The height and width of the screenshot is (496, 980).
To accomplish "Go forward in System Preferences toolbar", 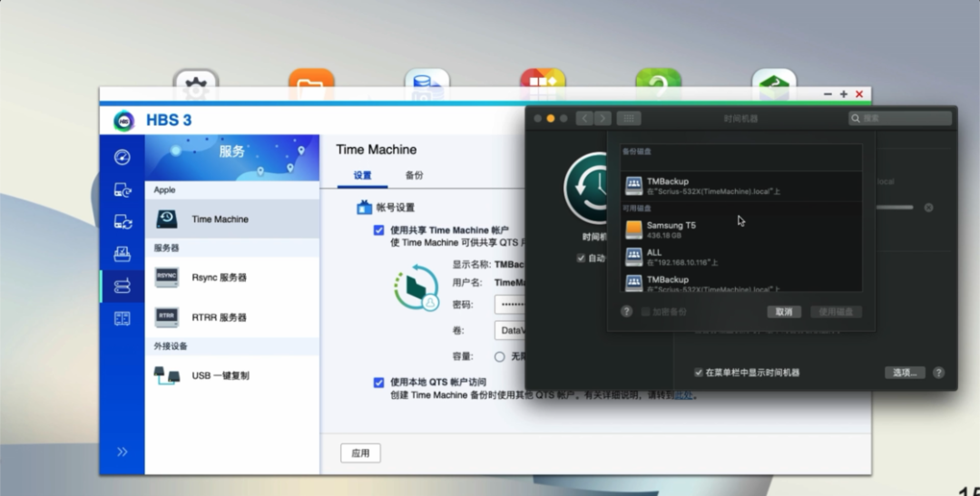I will [603, 118].
